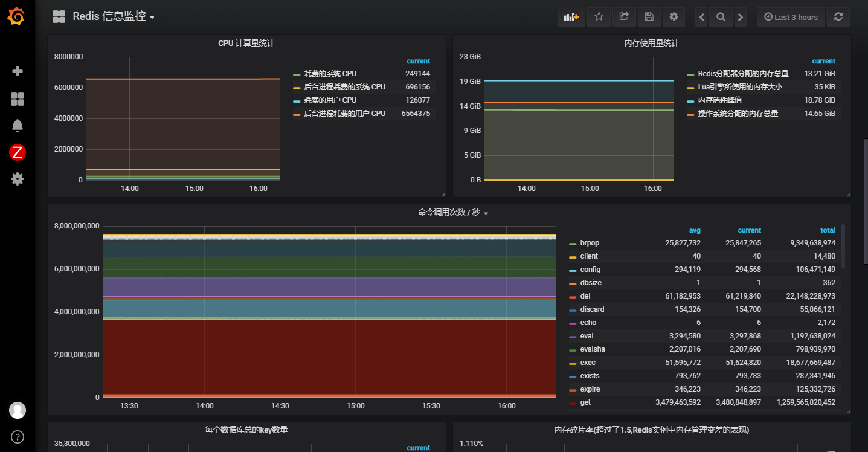Click the Grafana logo home icon

tap(17, 16)
